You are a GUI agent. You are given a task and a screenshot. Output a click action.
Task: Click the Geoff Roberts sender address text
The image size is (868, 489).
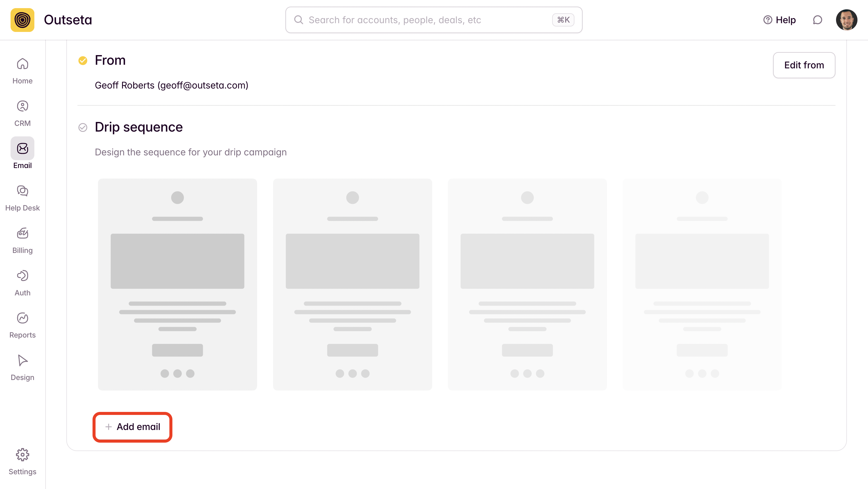(171, 85)
